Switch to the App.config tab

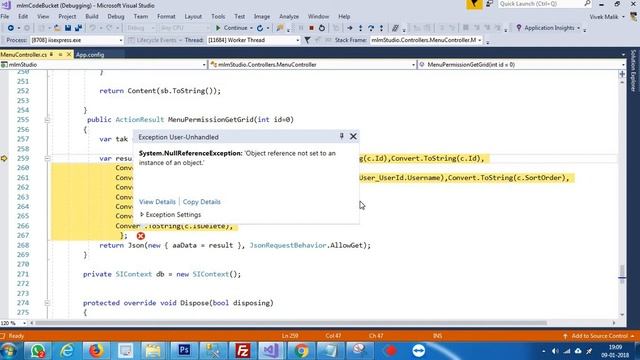click(90, 55)
